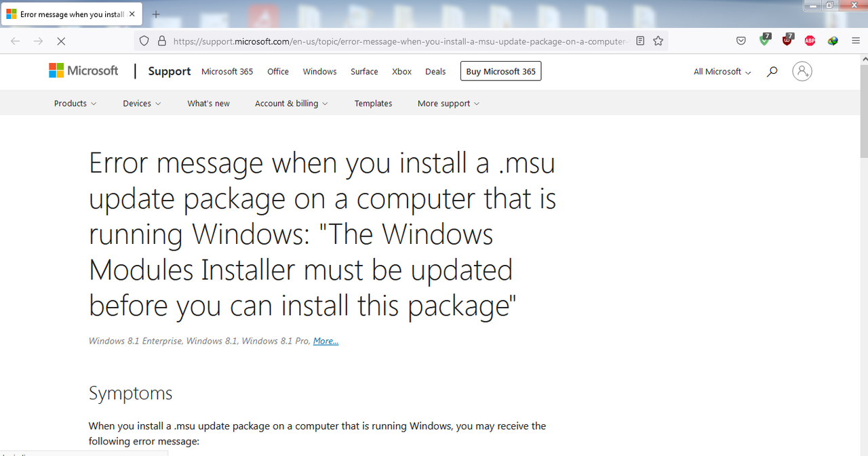Open tracking protection shield in address bar
Viewport: 868px width, 456px height.
click(144, 41)
